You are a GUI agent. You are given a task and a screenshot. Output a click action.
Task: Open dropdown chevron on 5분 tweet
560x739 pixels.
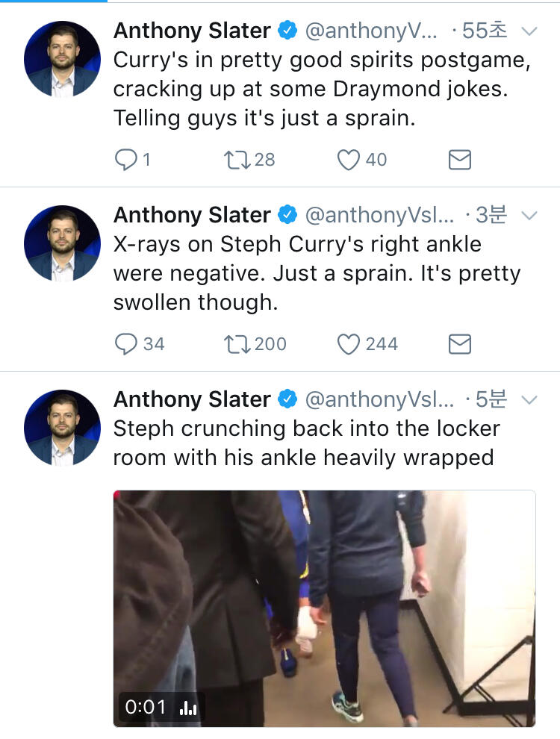pyautogui.click(x=529, y=400)
